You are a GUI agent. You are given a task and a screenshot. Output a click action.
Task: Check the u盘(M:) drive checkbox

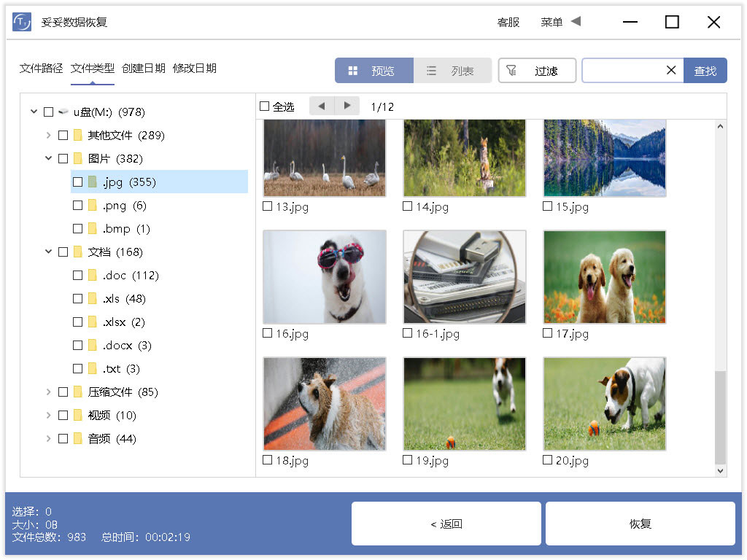click(48, 112)
